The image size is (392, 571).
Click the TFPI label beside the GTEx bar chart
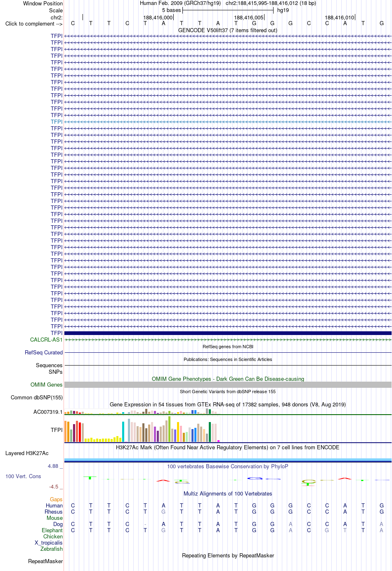57,430
